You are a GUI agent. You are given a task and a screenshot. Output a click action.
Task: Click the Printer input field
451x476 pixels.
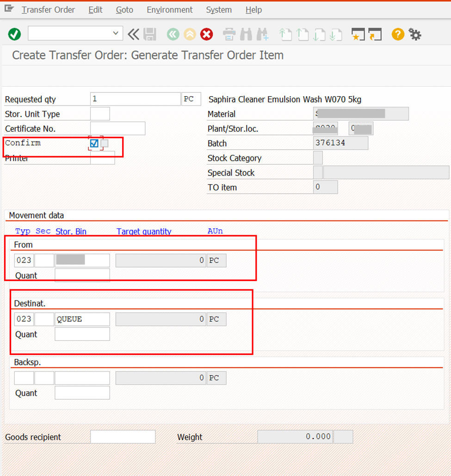click(102, 158)
